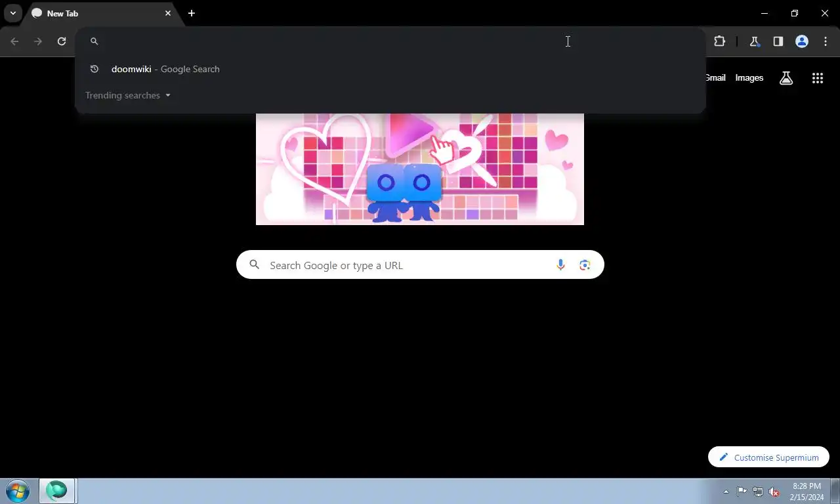
Task: Open the tab search dropdown arrow
Action: click(13, 13)
